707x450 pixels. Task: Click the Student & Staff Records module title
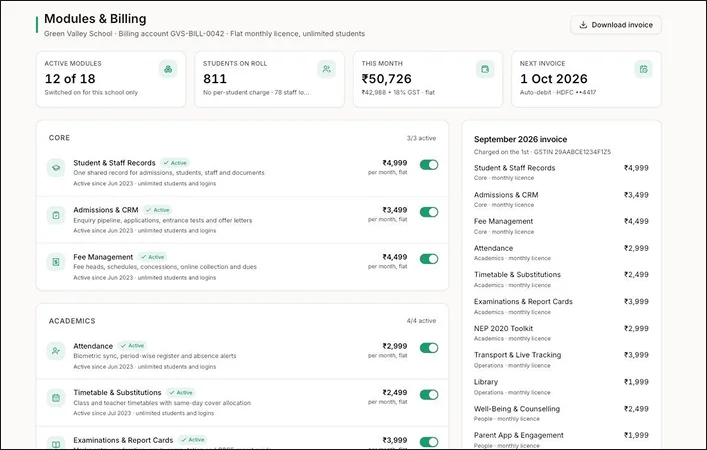[114, 163]
